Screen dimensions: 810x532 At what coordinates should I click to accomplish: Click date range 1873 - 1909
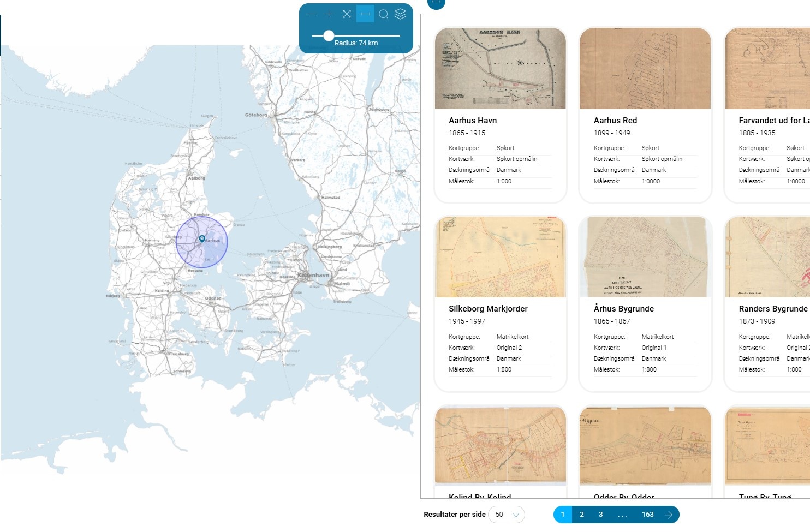click(757, 321)
